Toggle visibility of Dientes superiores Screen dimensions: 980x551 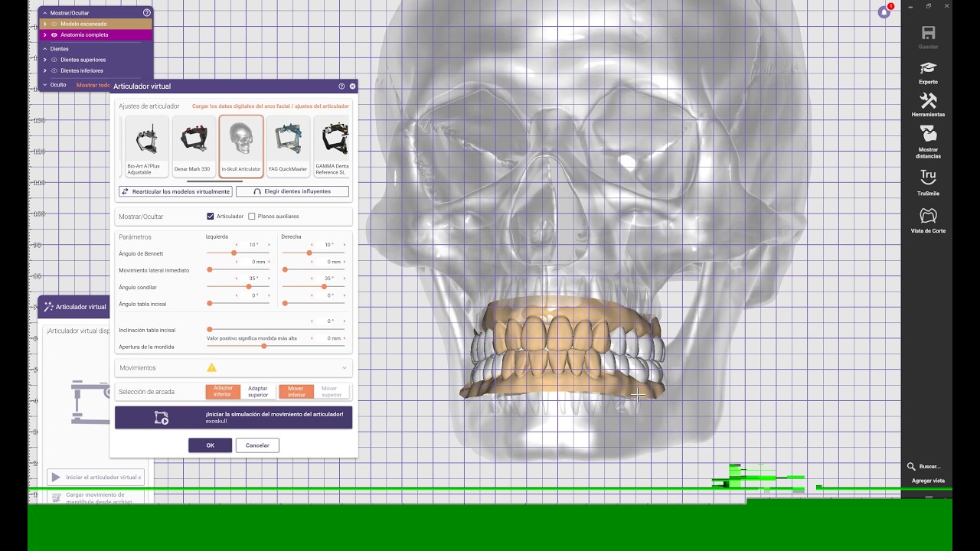pyautogui.click(x=54, y=60)
